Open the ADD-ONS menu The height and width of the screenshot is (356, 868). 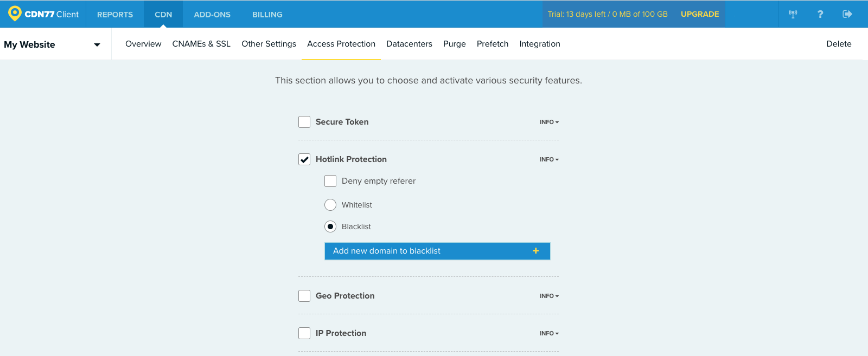click(212, 15)
